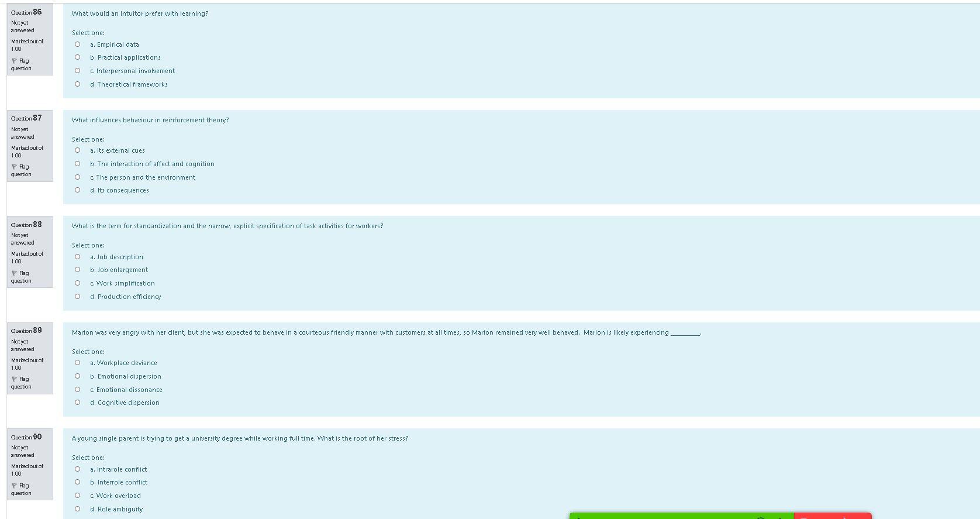Choose b. Job enlargement

coord(77,270)
